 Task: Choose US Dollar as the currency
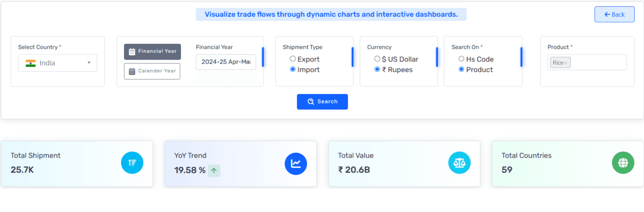pos(377,59)
